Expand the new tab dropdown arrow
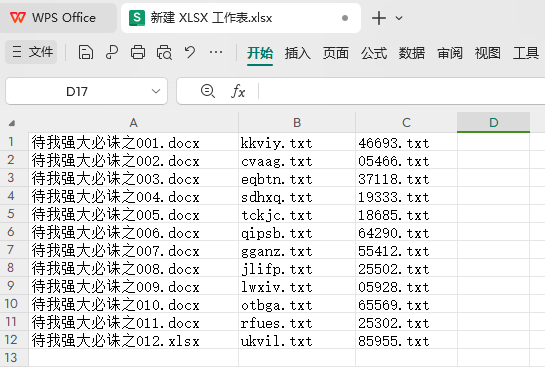Image resolution: width=545 pixels, height=367 pixels. pos(399,18)
